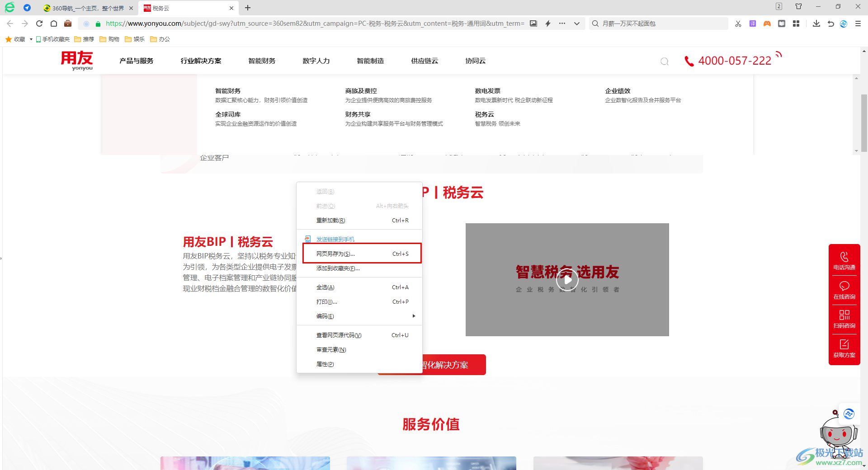Viewport: 868px width, 470px height.
Task: Open the 手机收藏夹 bookmark
Action: pyautogui.click(x=53, y=39)
